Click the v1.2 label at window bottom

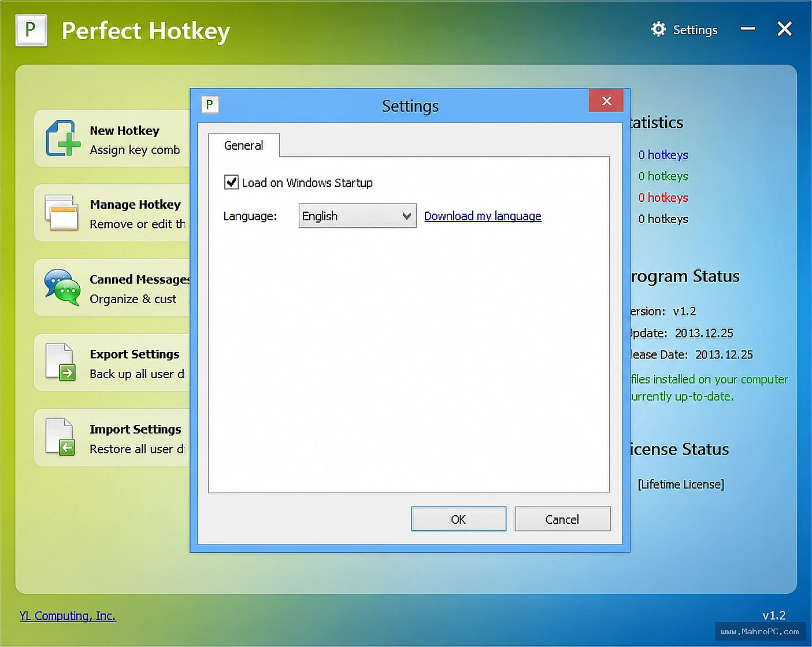pos(774,616)
